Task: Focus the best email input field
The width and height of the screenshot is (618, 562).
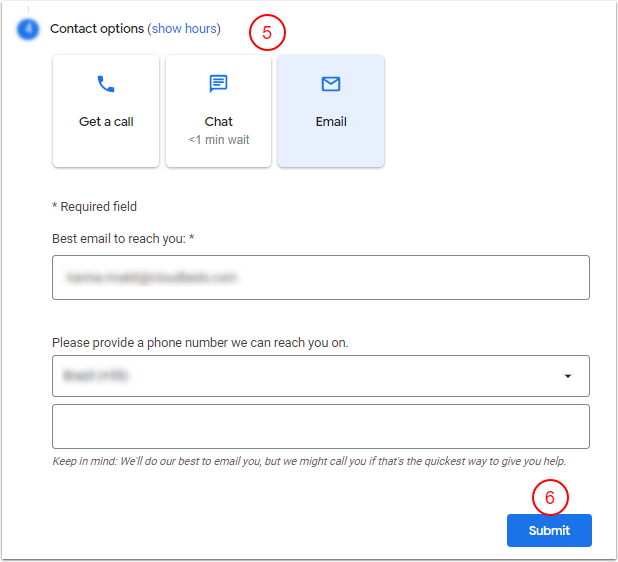Action: (x=320, y=277)
